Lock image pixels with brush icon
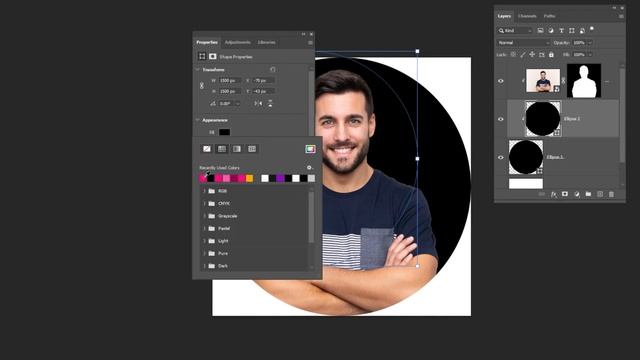 [523, 54]
